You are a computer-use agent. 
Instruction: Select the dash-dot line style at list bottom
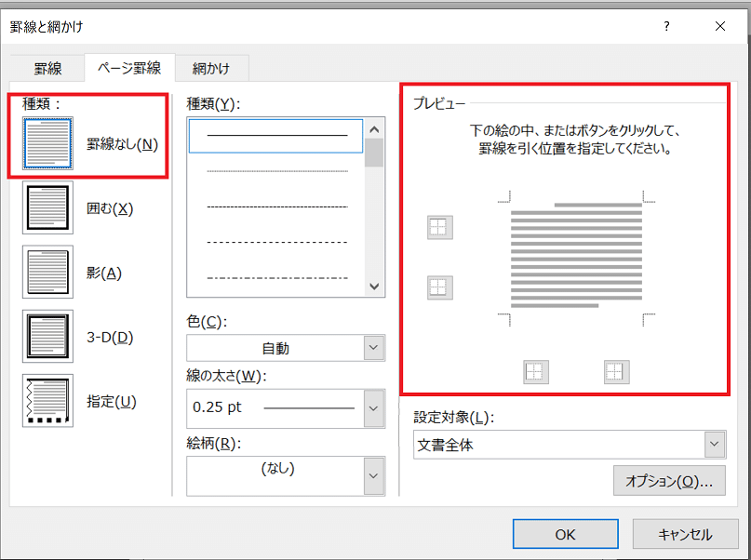(275, 278)
